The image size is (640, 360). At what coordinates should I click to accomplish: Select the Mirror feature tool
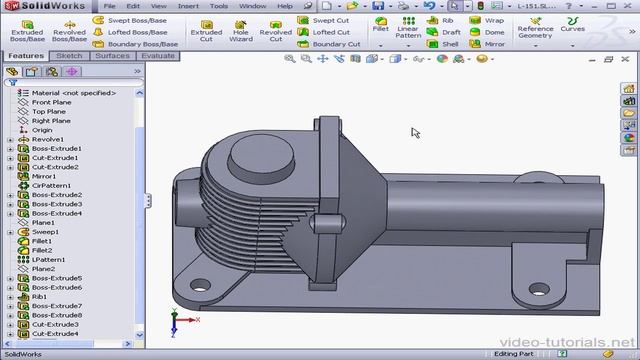point(487,44)
